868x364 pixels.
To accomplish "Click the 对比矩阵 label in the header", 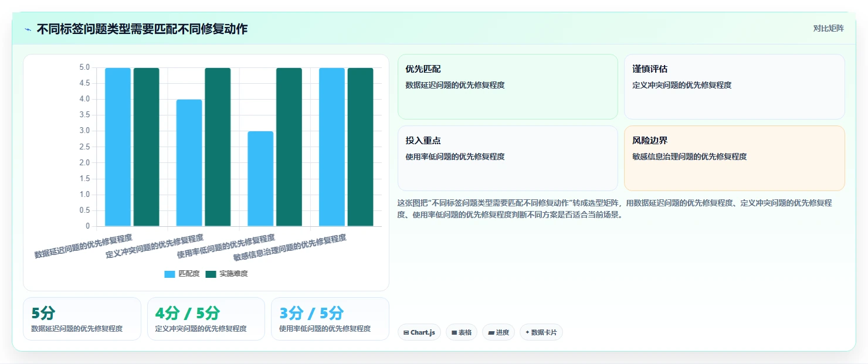I will tap(828, 29).
